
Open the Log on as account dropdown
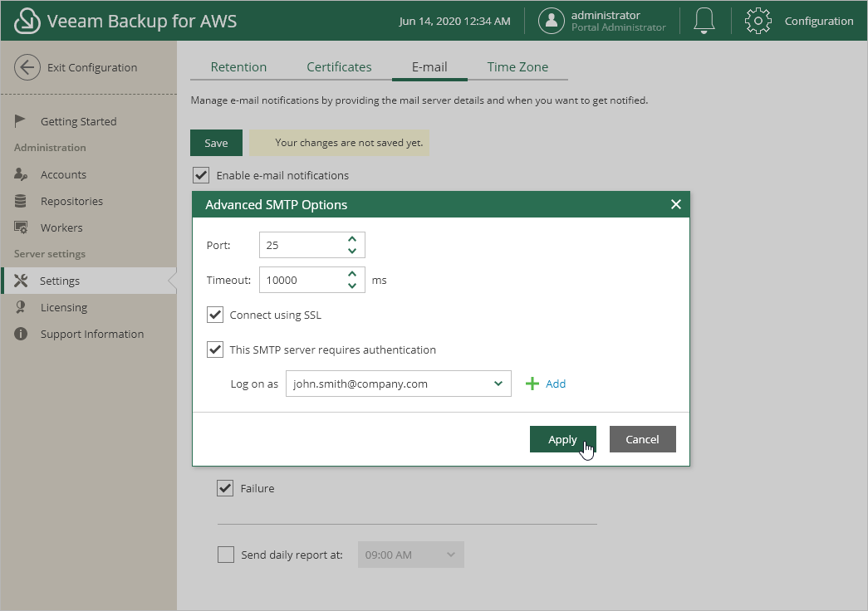point(399,384)
